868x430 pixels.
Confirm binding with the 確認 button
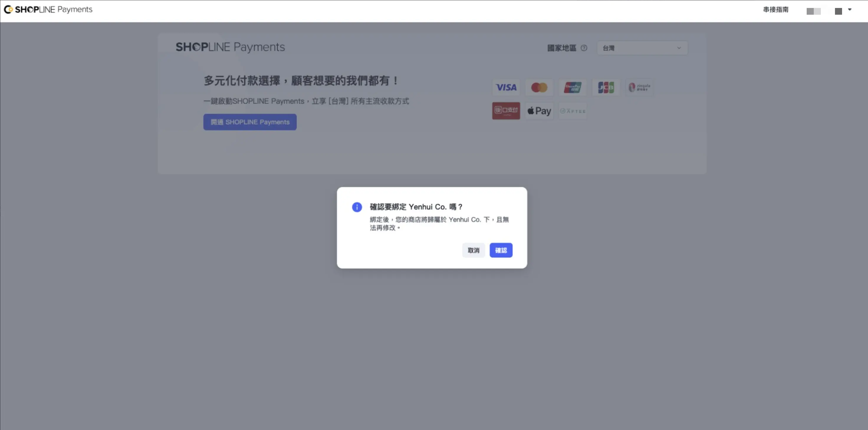pos(501,250)
